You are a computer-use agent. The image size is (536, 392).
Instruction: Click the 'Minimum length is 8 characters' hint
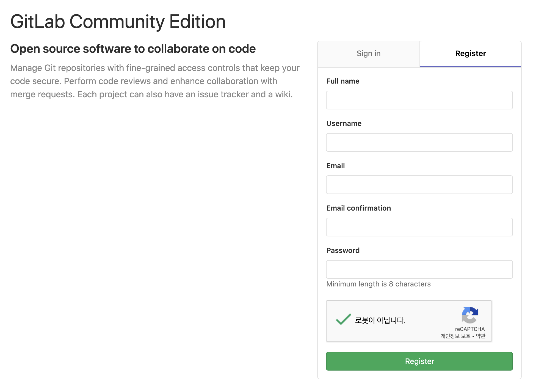pos(378,284)
